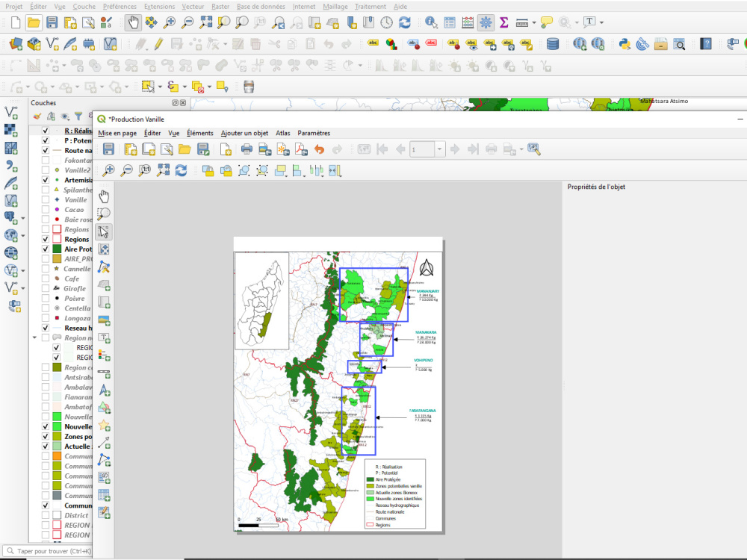Choose the Edit Nodes Item tool
Screen dimensions: 747x560
pyautogui.click(x=104, y=267)
